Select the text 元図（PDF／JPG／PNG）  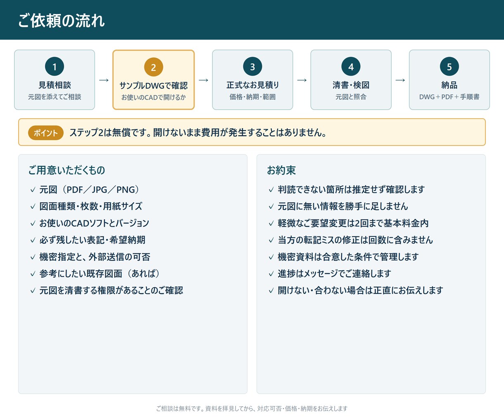tap(90, 189)
